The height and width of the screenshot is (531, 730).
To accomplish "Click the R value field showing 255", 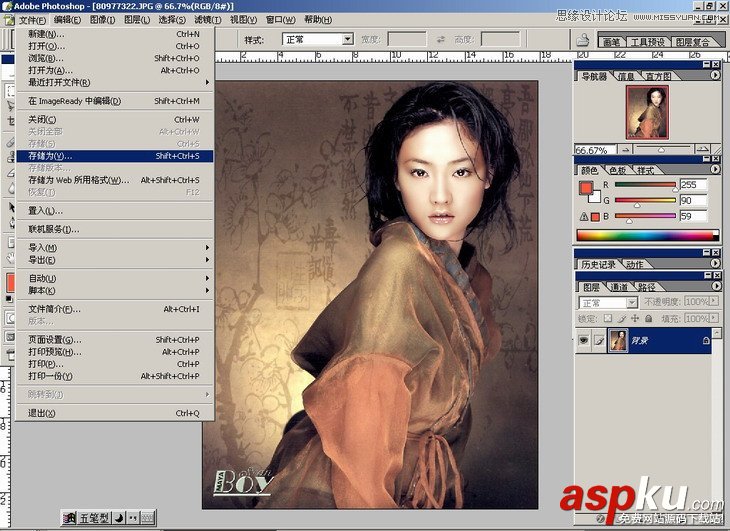I will (x=693, y=185).
